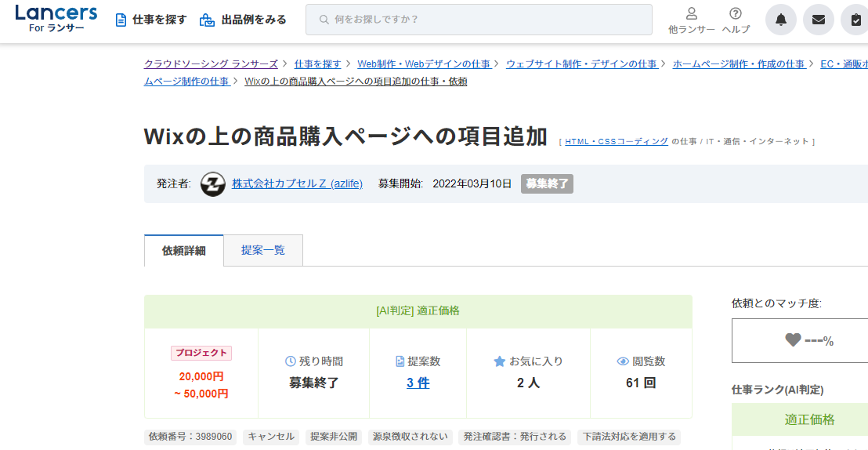Click the 下請法対応を適用する tag

629,437
